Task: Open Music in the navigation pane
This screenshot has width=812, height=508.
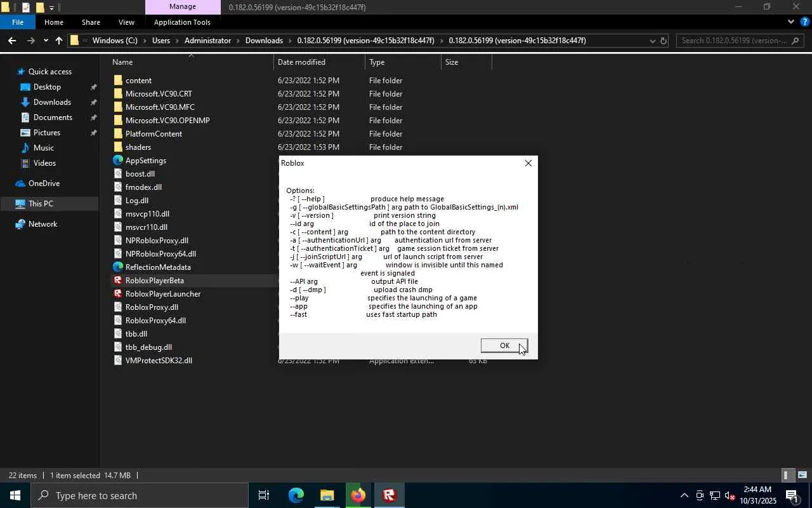Action: (x=43, y=148)
